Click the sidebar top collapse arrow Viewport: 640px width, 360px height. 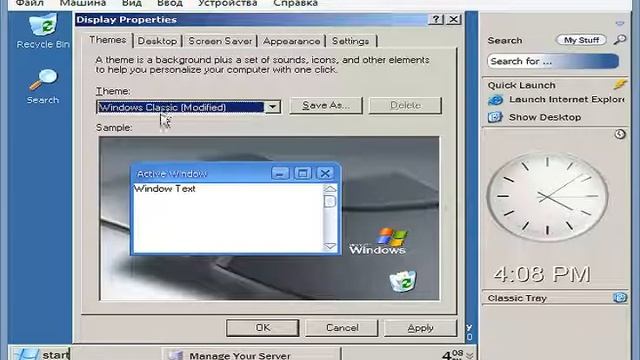point(620,24)
